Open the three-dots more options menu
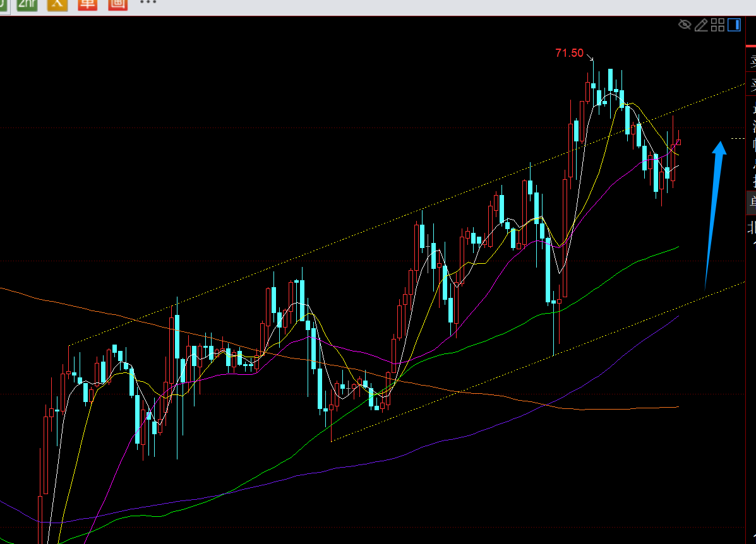 click(x=148, y=3)
